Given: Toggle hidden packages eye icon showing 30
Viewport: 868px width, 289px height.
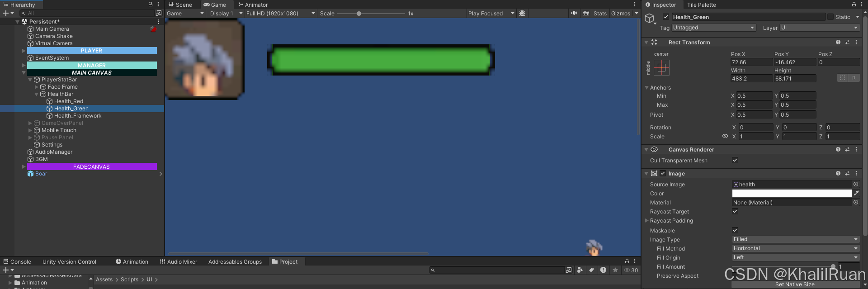Looking at the screenshot, I should click(x=631, y=270).
